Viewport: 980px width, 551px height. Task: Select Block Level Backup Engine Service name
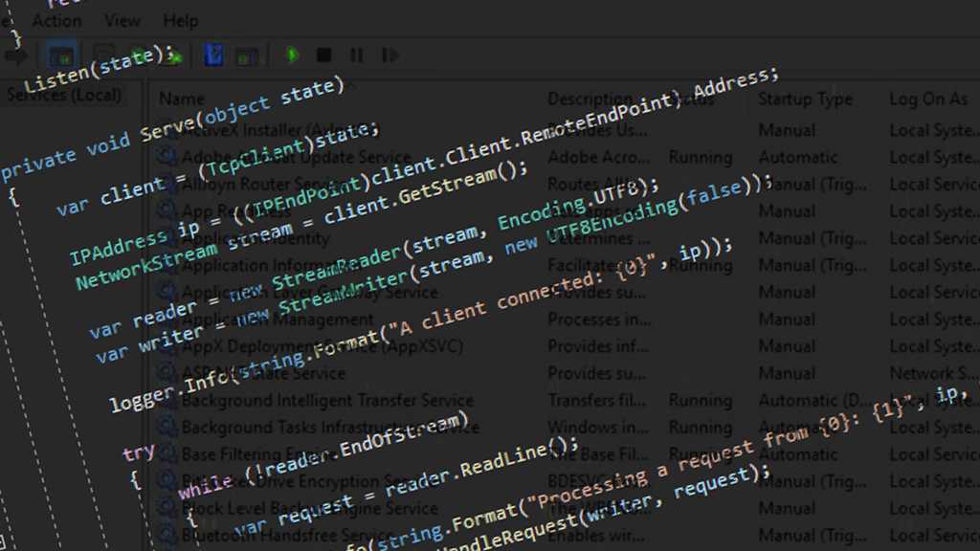click(x=310, y=508)
